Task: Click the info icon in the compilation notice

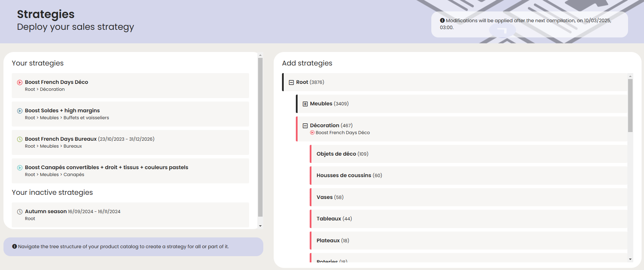Action: [x=442, y=20]
